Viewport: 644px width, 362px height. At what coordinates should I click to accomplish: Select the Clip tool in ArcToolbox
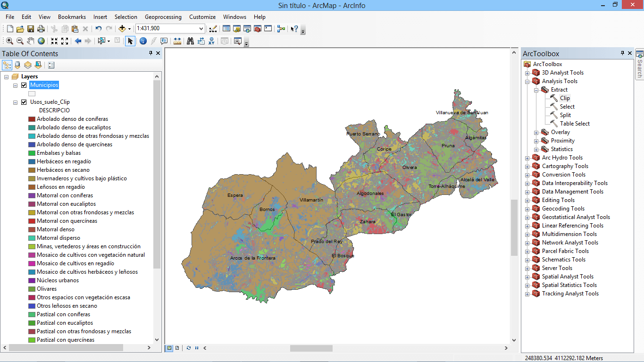pos(564,98)
